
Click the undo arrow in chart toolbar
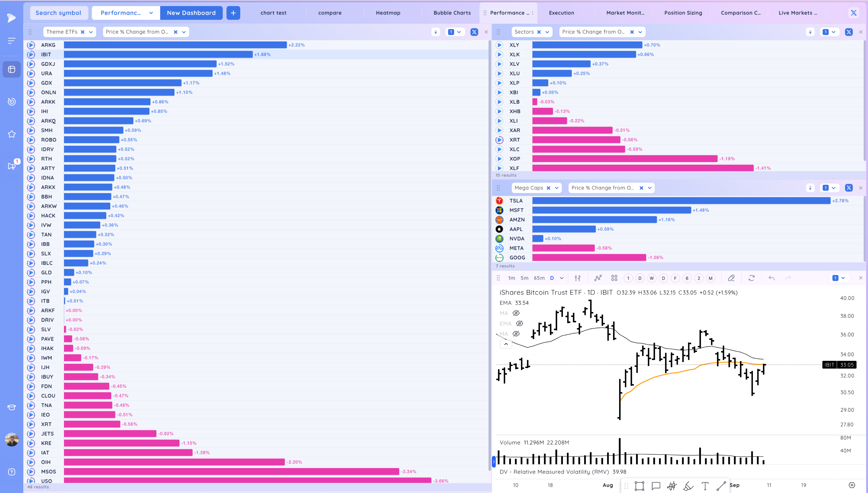point(771,278)
